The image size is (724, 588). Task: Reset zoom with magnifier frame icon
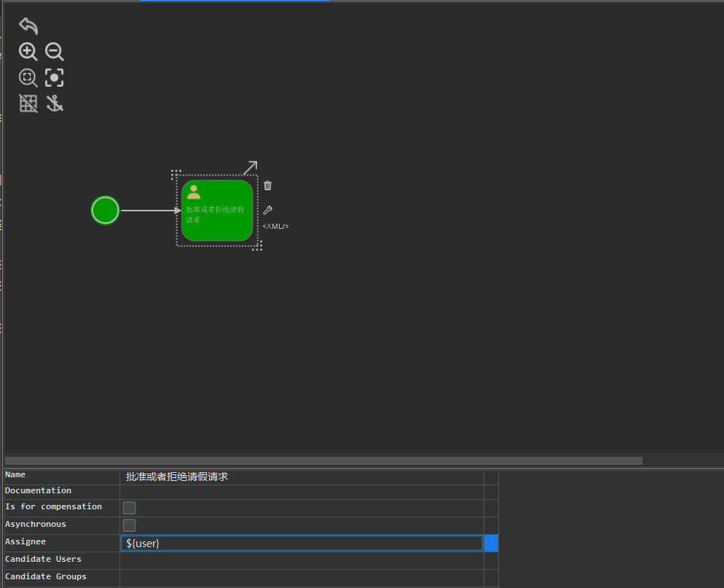click(x=28, y=78)
